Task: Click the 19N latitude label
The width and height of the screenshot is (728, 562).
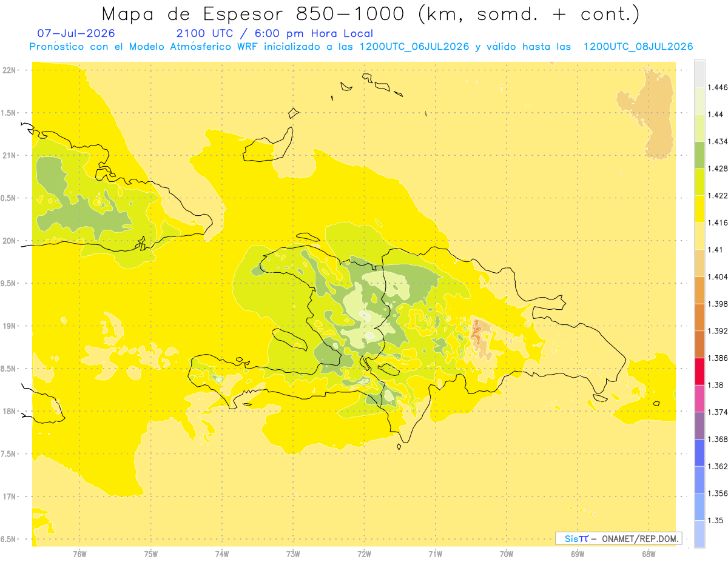Action: [10, 326]
